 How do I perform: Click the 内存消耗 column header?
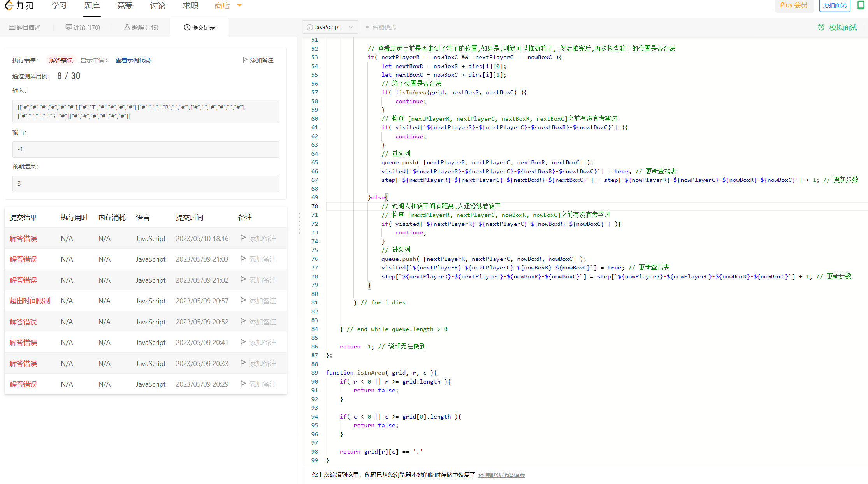pyautogui.click(x=112, y=218)
